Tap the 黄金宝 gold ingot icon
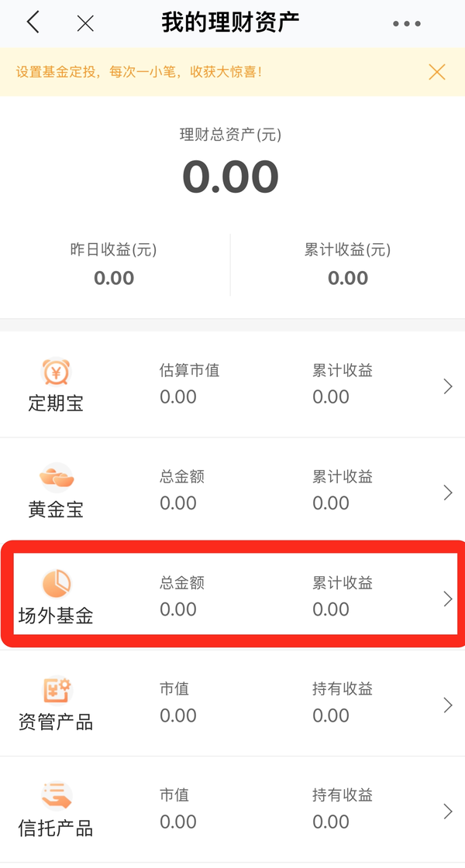The image size is (465, 868). [56, 478]
